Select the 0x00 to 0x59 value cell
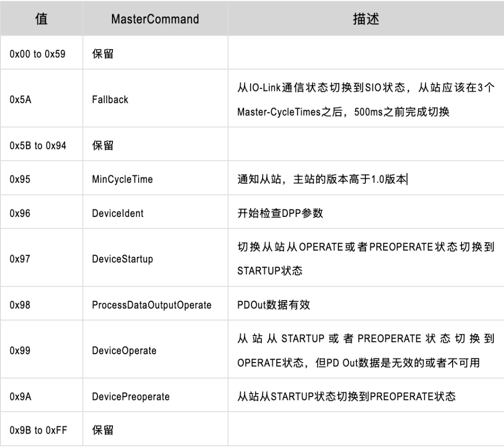Screen dimensions: 504x448 click(x=37, y=54)
